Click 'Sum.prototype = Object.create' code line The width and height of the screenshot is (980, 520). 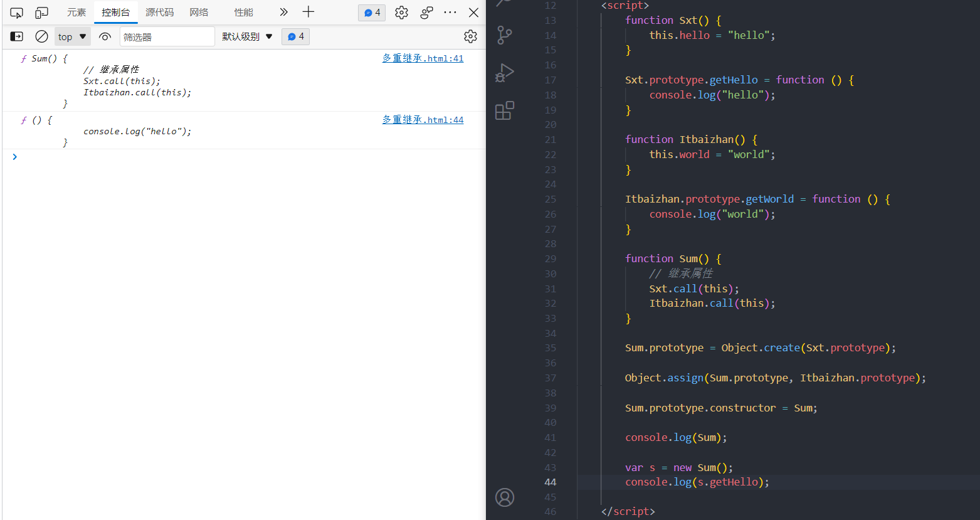click(761, 348)
